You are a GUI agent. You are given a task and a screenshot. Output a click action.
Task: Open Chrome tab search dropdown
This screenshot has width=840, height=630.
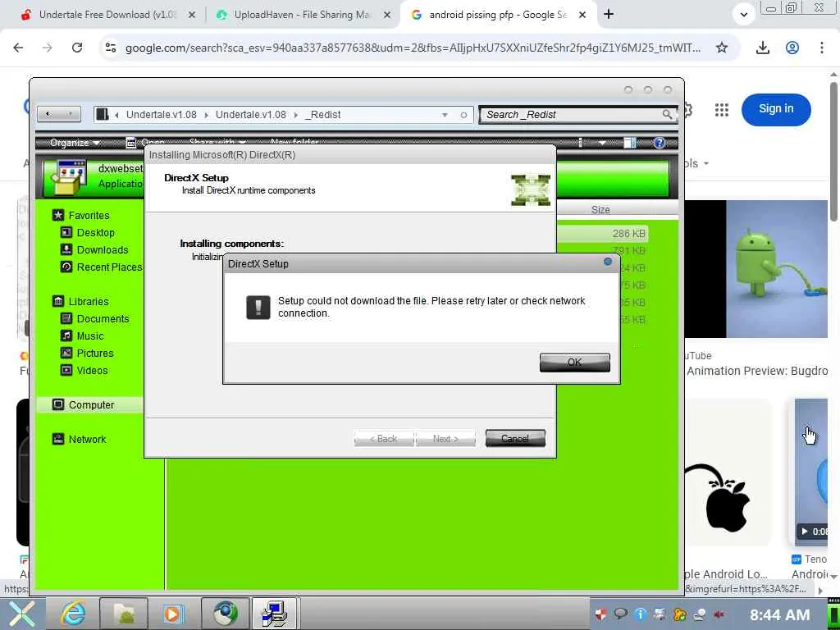click(743, 15)
